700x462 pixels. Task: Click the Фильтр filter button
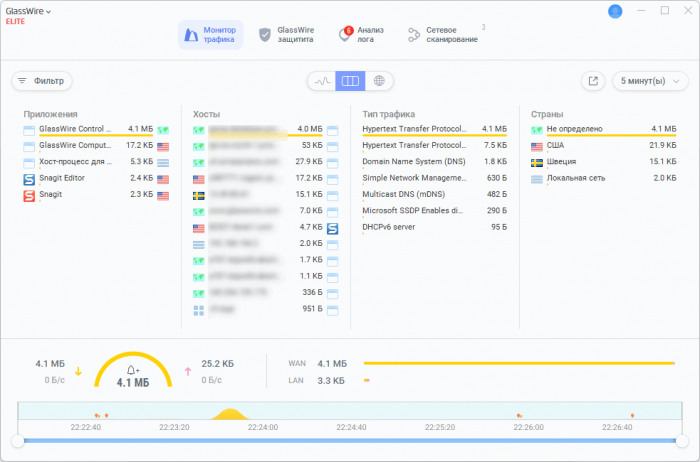click(x=42, y=81)
